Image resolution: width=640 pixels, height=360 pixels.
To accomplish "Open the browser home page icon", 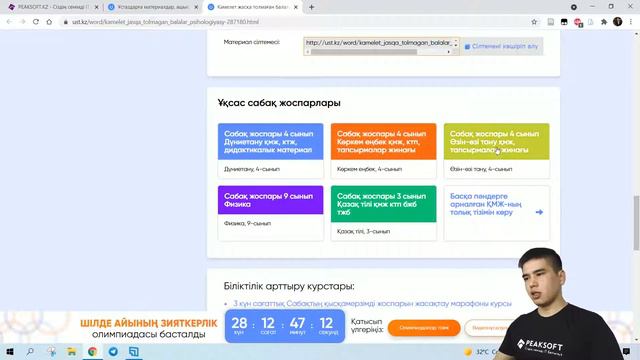I will click(x=49, y=22).
